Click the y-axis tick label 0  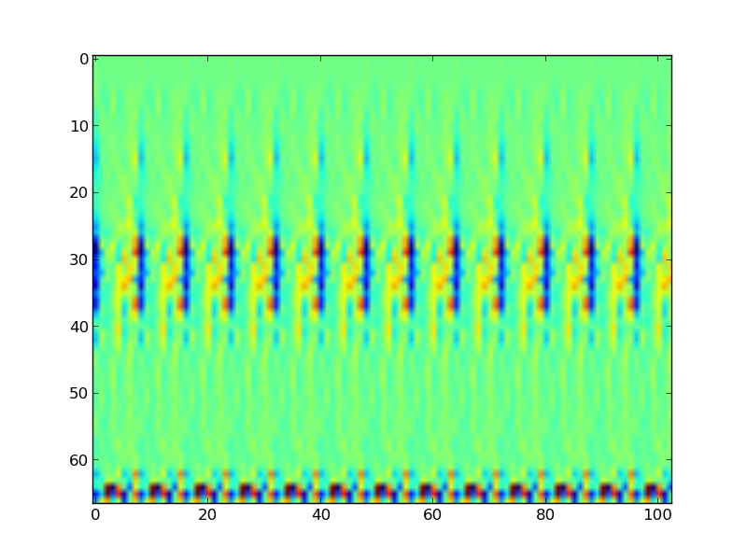[83, 59]
